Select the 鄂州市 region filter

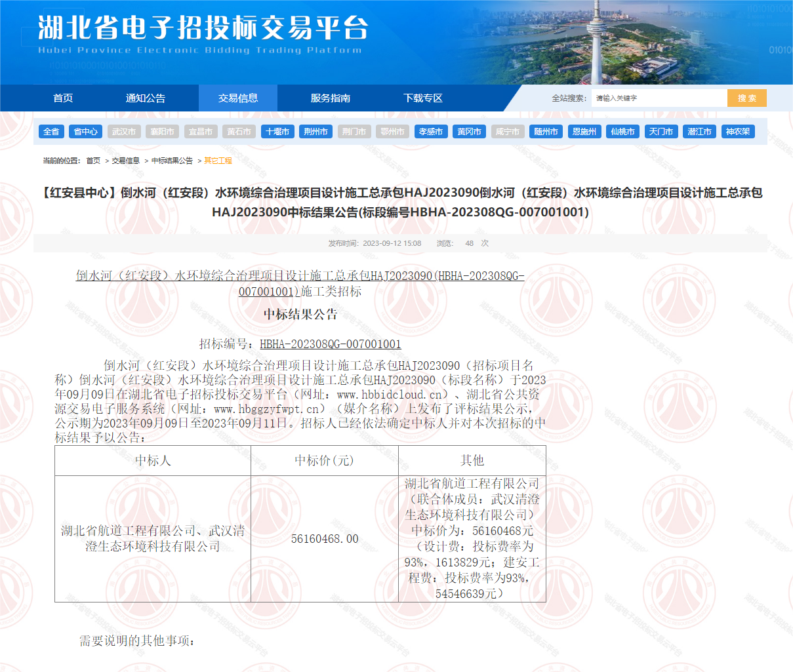392,132
